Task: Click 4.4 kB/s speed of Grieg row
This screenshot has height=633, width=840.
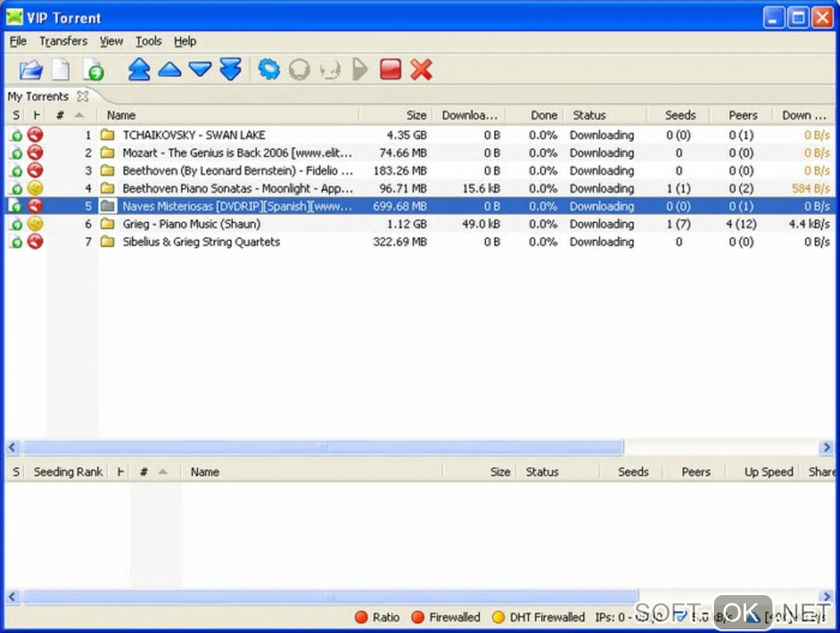Action: pyautogui.click(x=809, y=224)
